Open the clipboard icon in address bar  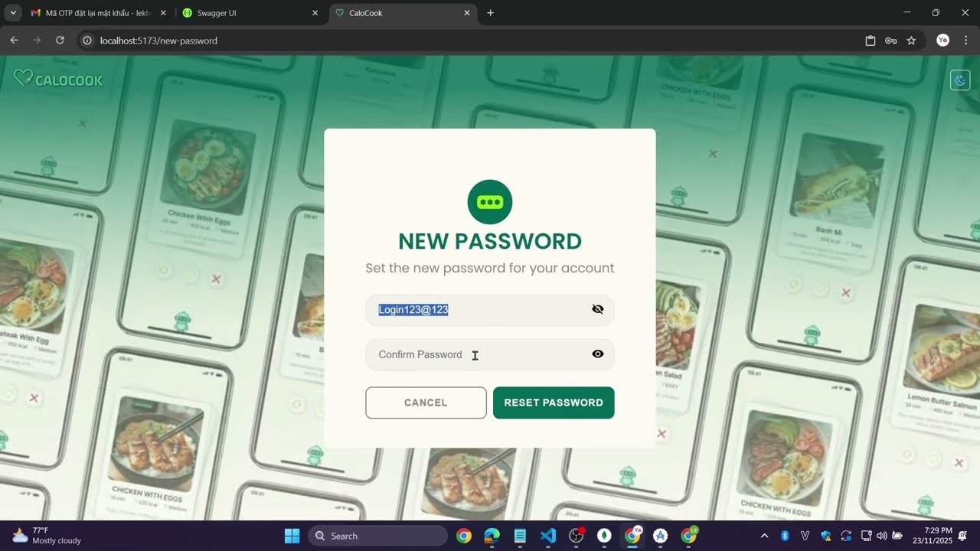871,41
